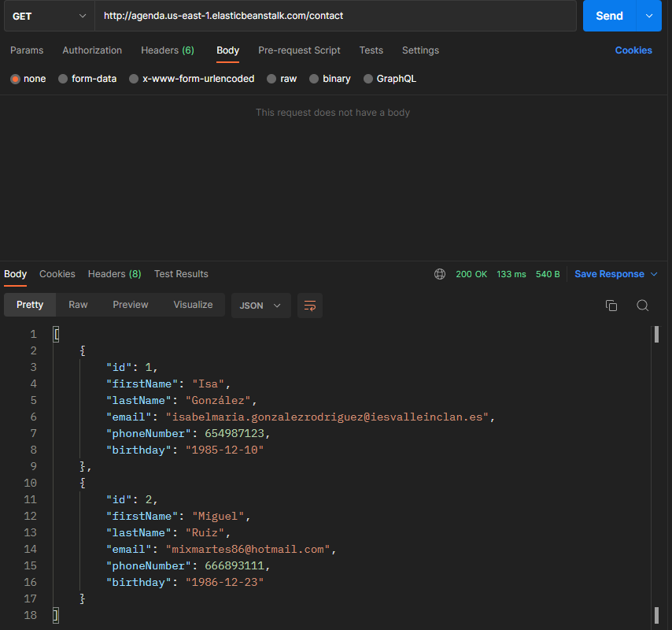Open the Test Results tab
Screen dimensions: 672x630
181,273
